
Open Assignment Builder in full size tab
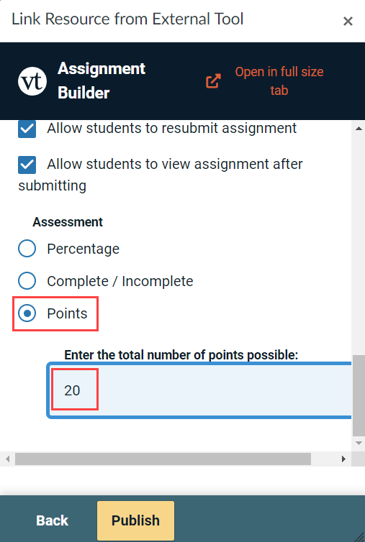(279, 81)
